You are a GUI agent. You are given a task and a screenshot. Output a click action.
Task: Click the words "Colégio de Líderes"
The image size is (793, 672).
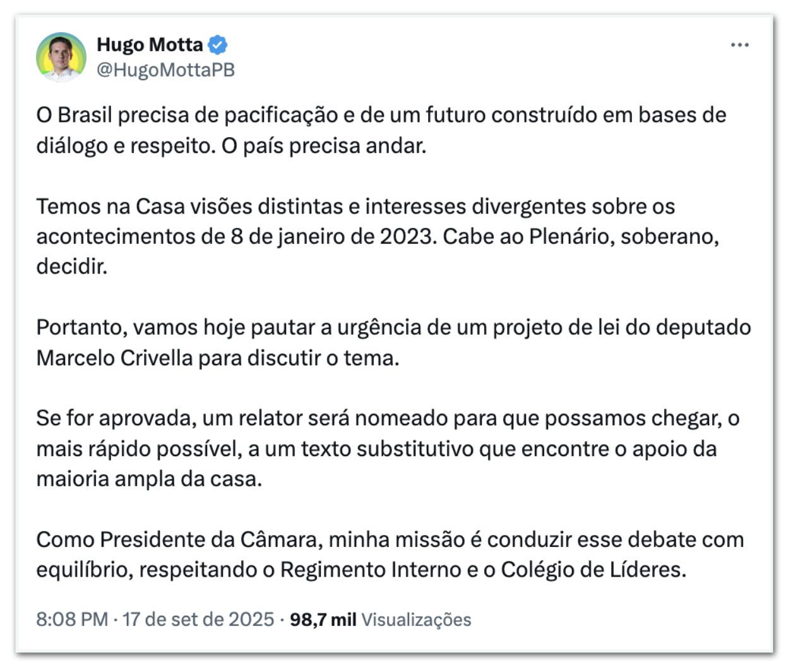pyautogui.click(x=592, y=570)
